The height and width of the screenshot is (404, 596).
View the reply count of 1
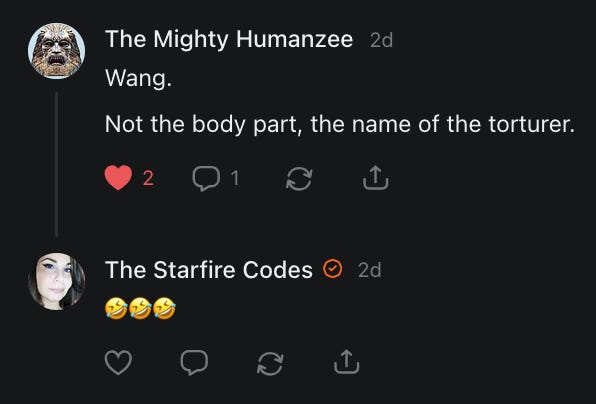(x=235, y=178)
